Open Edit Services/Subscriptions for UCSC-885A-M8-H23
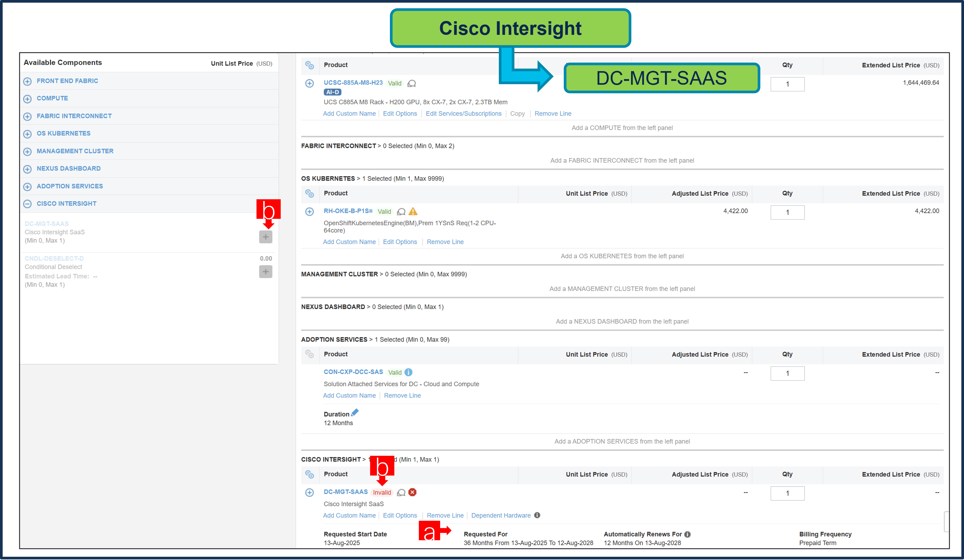Screen dimensions: 964x560 [464, 114]
